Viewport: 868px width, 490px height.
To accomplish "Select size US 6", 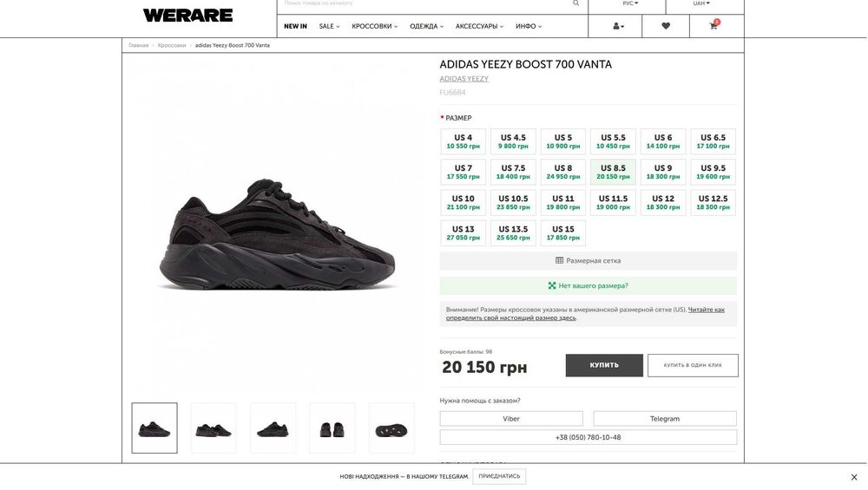I will [x=663, y=141].
